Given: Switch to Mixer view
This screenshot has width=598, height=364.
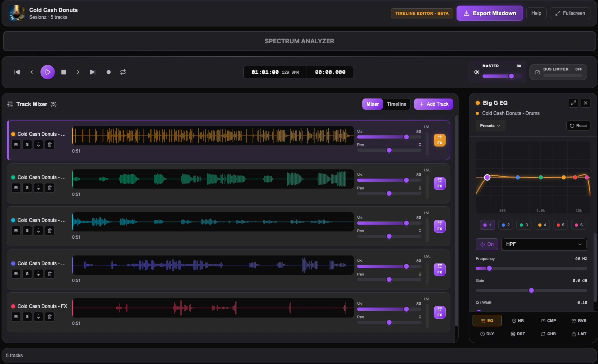Looking at the screenshot, I should 373,104.
